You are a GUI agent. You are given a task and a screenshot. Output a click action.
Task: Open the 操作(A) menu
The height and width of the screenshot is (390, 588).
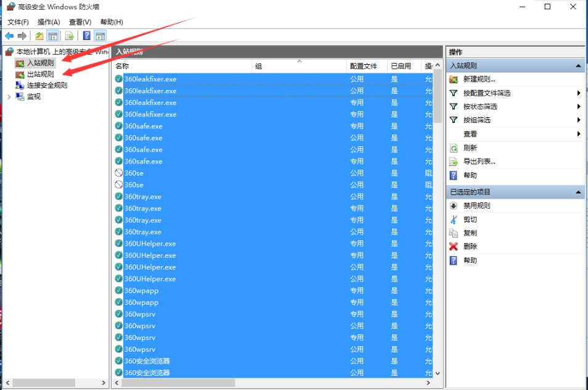click(x=49, y=22)
